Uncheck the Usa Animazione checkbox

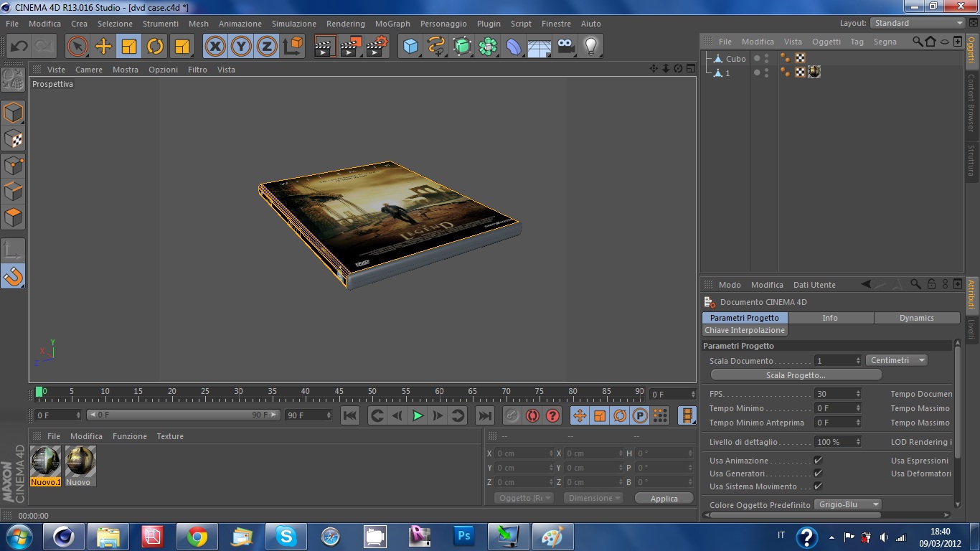point(818,461)
